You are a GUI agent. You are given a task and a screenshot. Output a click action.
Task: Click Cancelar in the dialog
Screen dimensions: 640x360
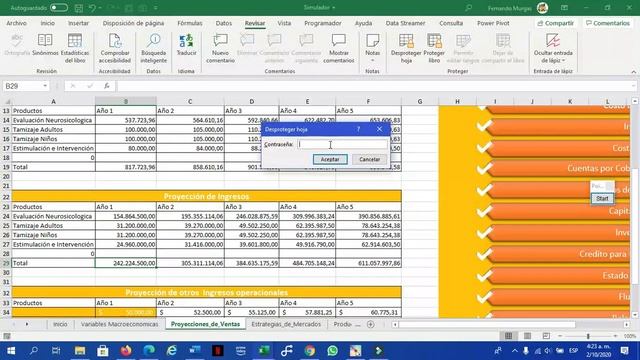point(369,159)
